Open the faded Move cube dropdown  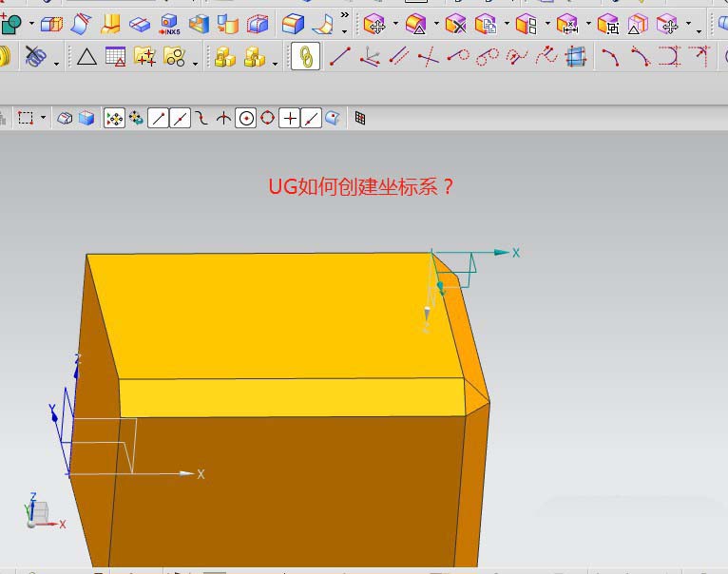tap(688, 23)
